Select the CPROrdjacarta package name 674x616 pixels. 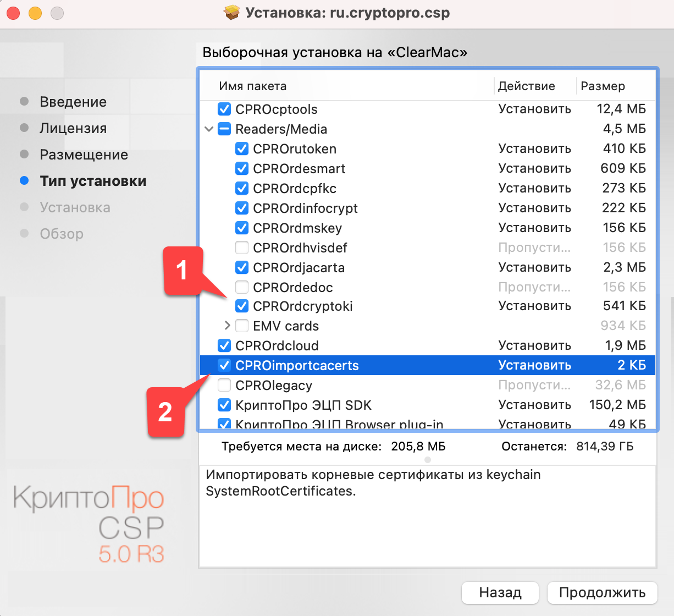pyautogui.click(x=299, y=267)
